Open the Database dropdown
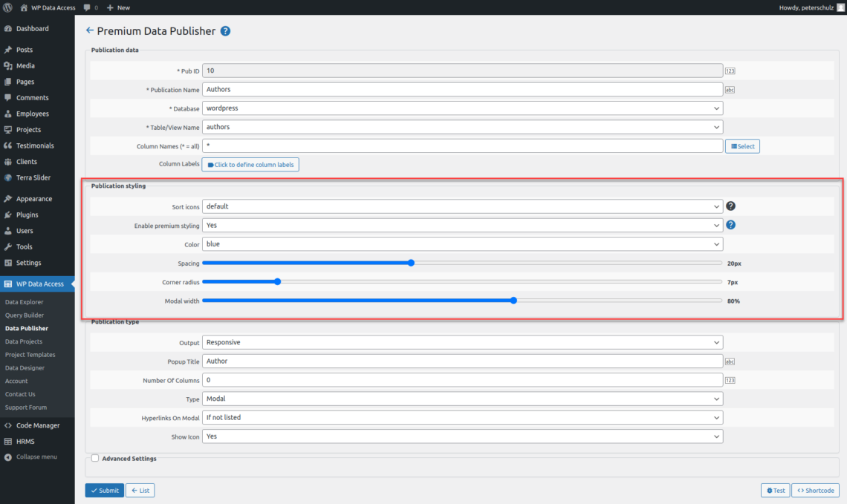 (462, 108)
